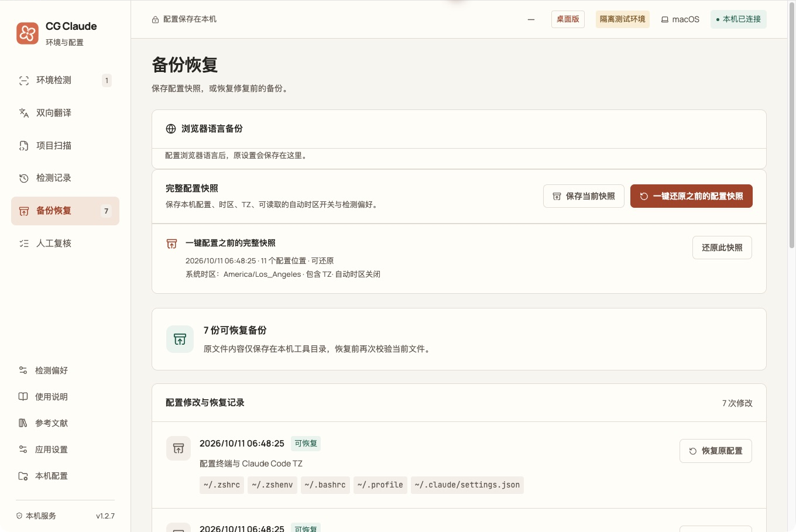The height and width of the screenshot is (532, 796).
Task: Open the 参考文献 page
Action: [x=65, y=423]
